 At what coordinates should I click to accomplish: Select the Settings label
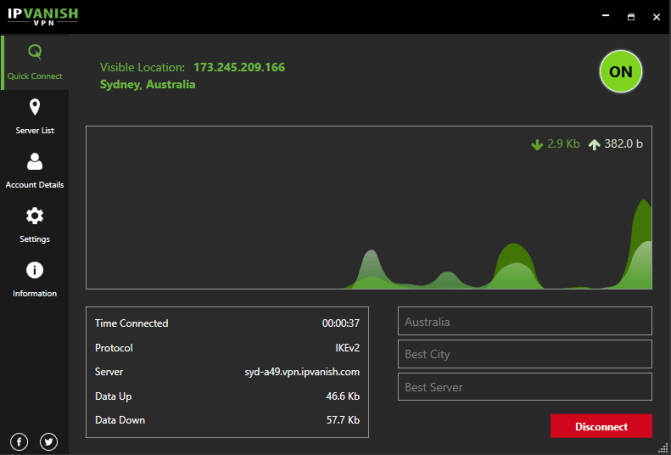point(35,239)
